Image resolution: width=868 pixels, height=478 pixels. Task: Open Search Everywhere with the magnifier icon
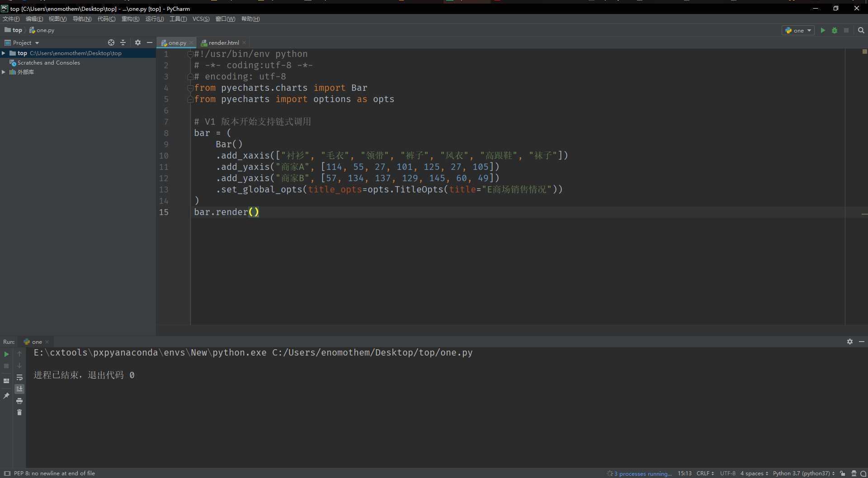click(x=861, y=30)
